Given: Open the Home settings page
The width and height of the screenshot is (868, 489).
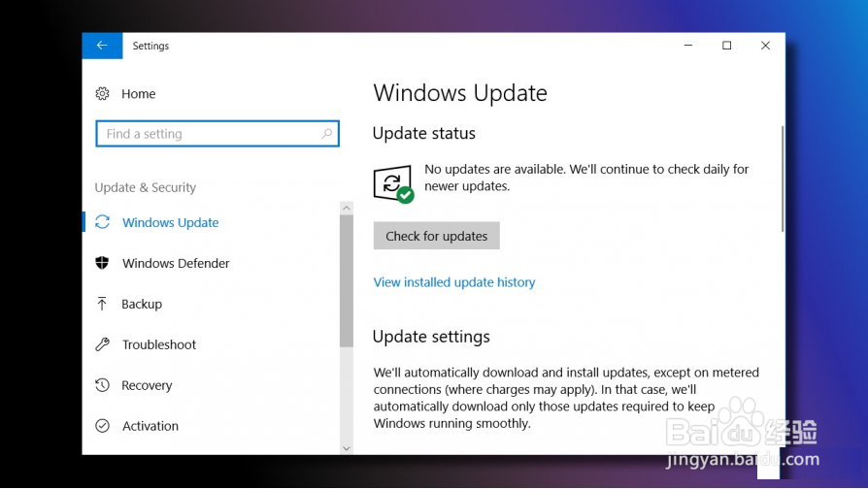Looking at the screenshot, I should (139, 93).
